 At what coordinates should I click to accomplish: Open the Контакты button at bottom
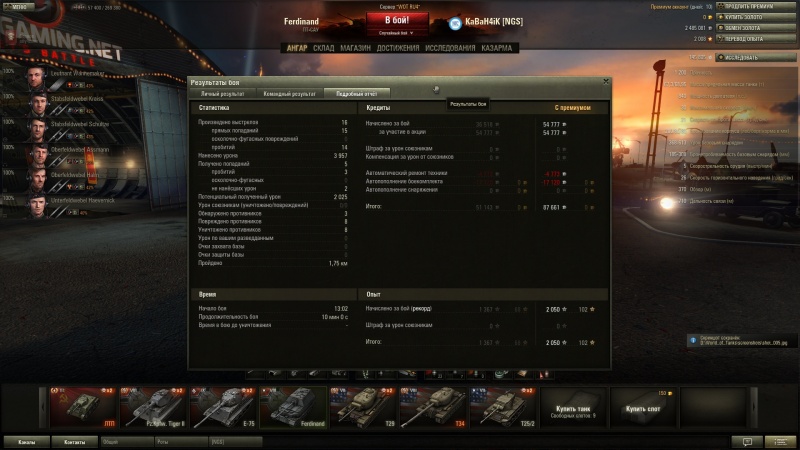pos(74,441)
